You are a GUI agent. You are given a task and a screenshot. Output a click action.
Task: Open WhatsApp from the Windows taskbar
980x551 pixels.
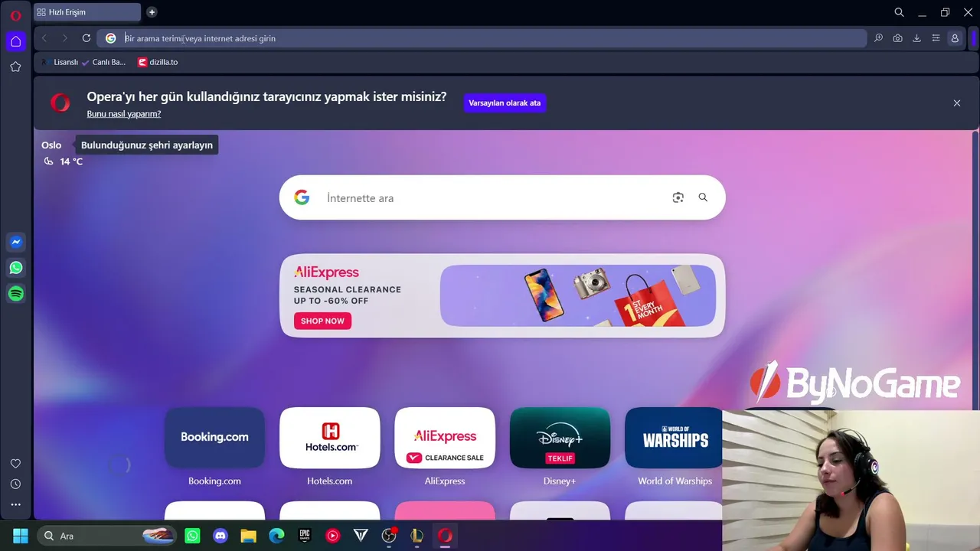[x=192, y=536]
